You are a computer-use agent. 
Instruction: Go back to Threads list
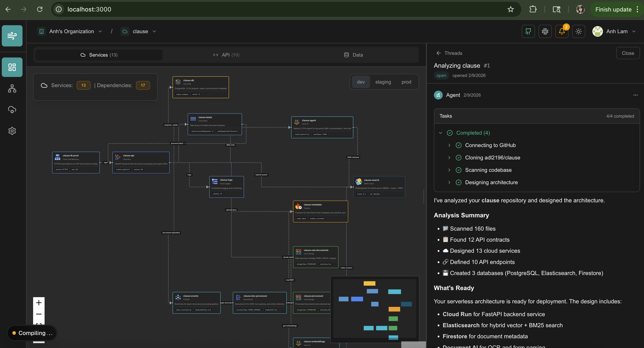tap(449, 53)
